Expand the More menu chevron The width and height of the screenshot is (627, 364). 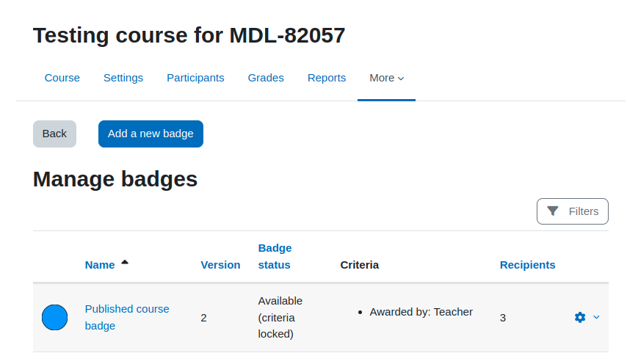point(401,79)
